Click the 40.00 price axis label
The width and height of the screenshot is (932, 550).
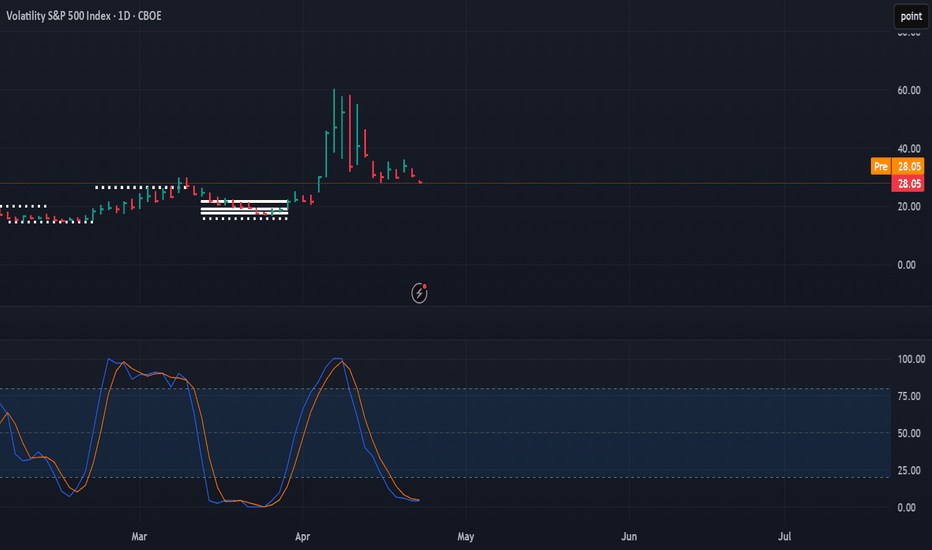[909, 149]
